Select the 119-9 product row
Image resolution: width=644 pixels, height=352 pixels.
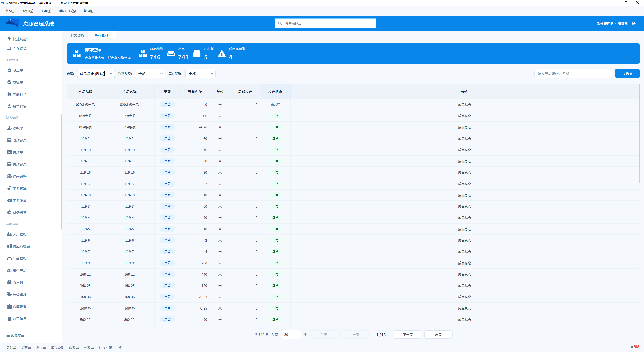coord(353,263)
